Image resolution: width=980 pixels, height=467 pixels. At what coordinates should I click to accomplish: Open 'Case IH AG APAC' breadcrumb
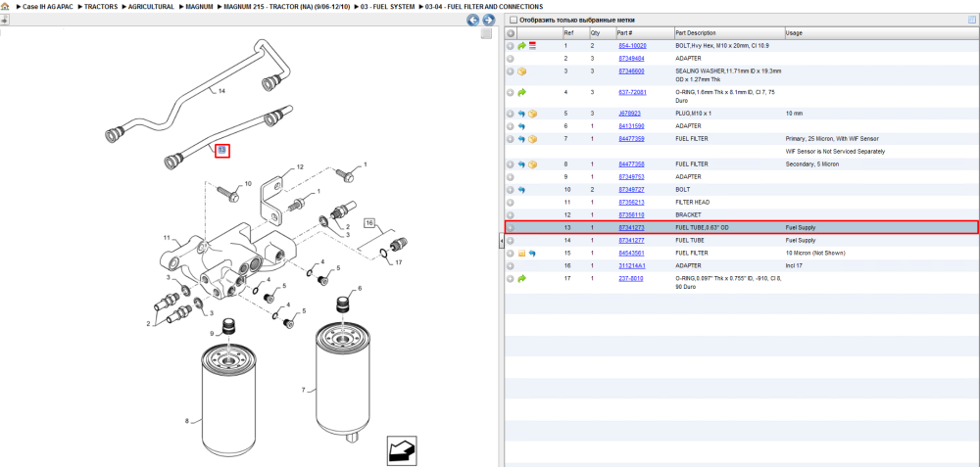(47, 6)
